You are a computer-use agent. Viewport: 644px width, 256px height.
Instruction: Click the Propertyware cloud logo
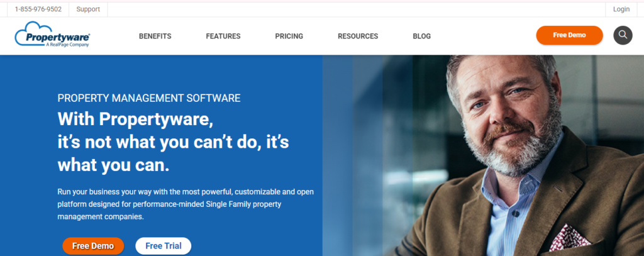(52, 35)
